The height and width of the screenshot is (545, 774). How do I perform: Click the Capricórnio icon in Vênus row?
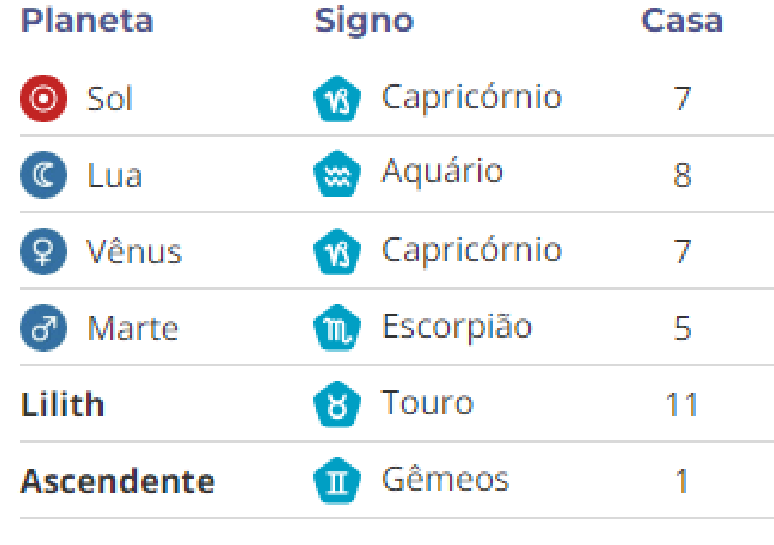[x=337, y=252]
